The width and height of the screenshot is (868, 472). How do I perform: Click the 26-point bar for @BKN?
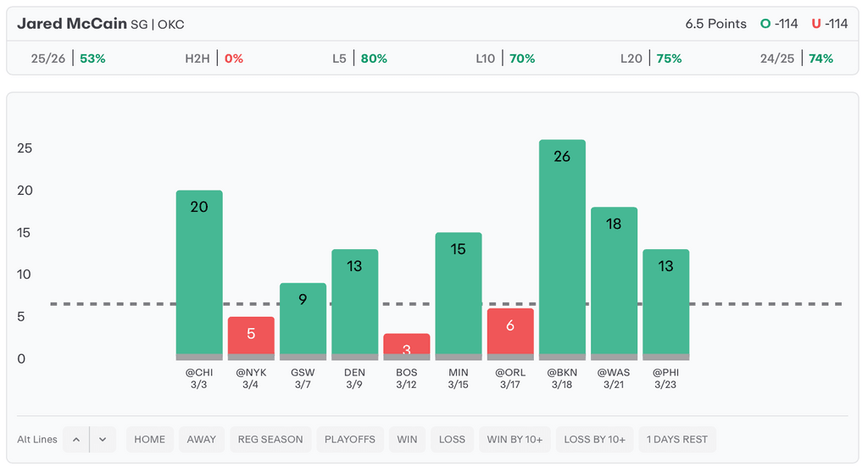[562, 250]
